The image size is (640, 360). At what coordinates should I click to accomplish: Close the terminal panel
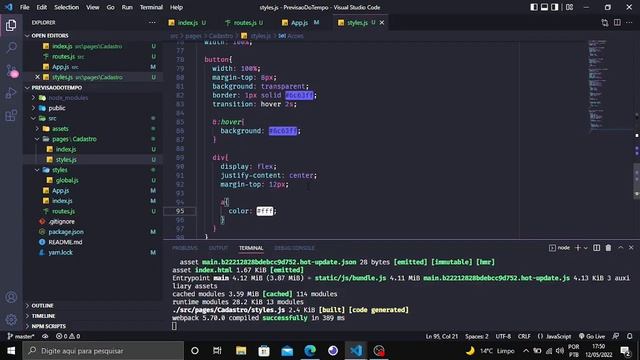tap(631, 248)
